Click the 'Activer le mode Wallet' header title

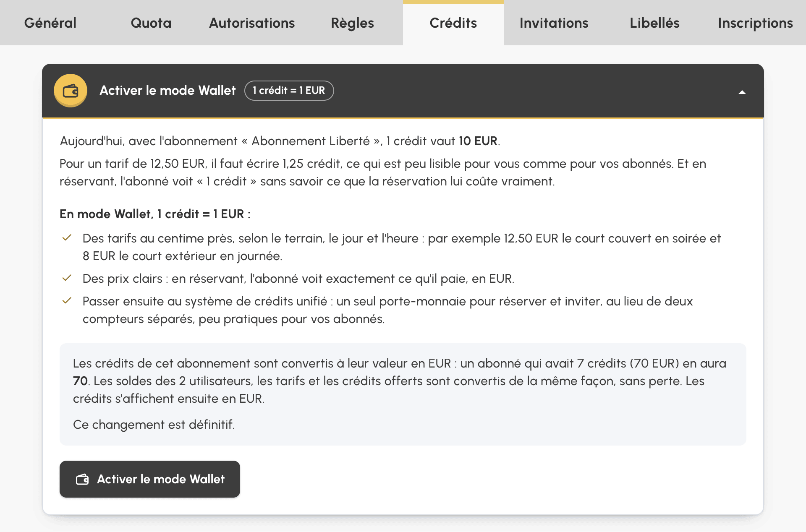pos(167,90)
